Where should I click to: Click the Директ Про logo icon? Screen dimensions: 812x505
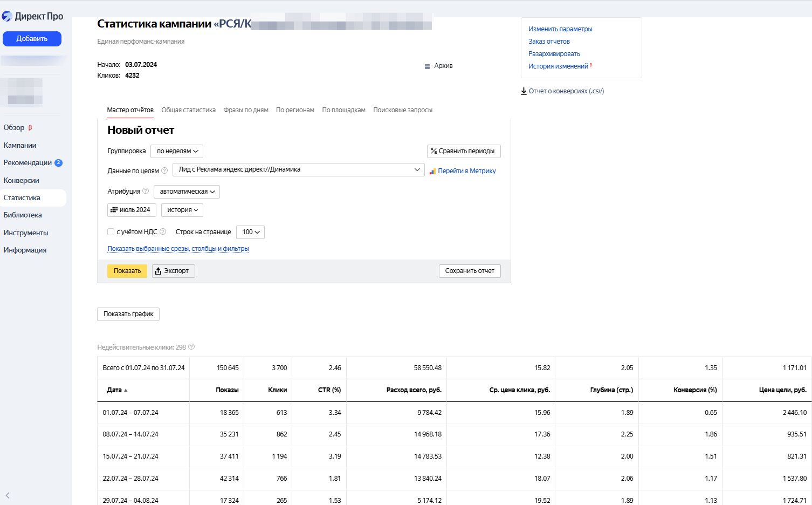tap(7, 16)
